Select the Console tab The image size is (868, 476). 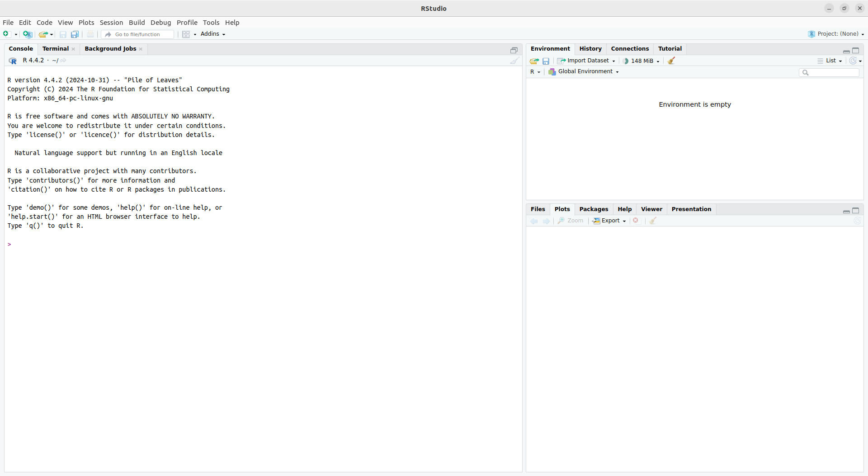point(21,49)
